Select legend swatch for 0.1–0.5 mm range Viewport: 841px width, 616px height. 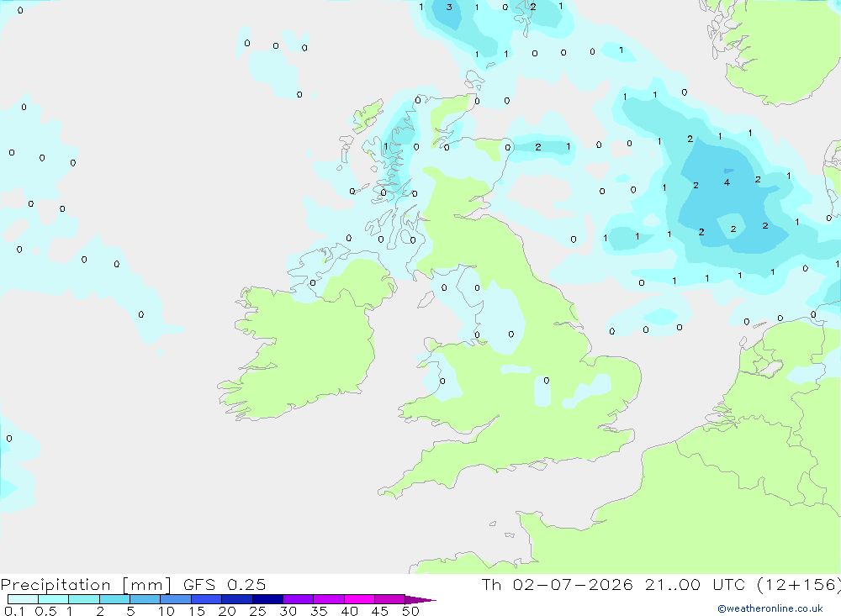23,599
